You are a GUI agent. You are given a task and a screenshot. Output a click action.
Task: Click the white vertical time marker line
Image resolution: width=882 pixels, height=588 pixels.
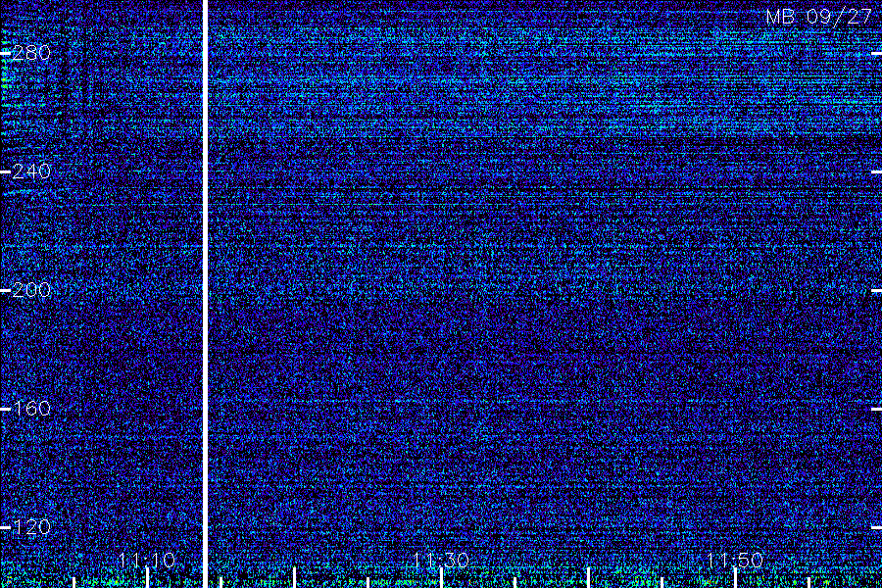[206, 294]
